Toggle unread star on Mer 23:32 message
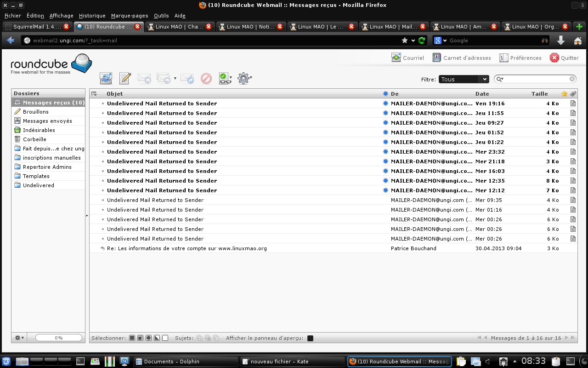This screenshot has height=368, width=588. point(385,152)
